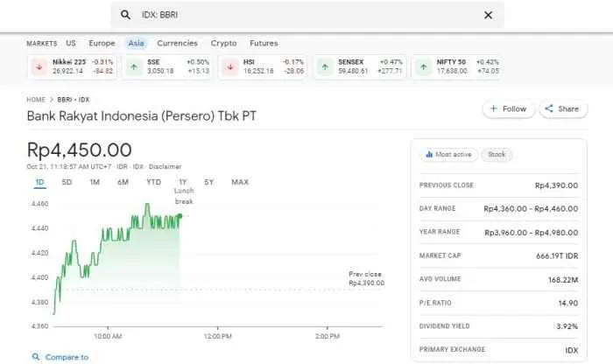Click the Stock chip

497,155
